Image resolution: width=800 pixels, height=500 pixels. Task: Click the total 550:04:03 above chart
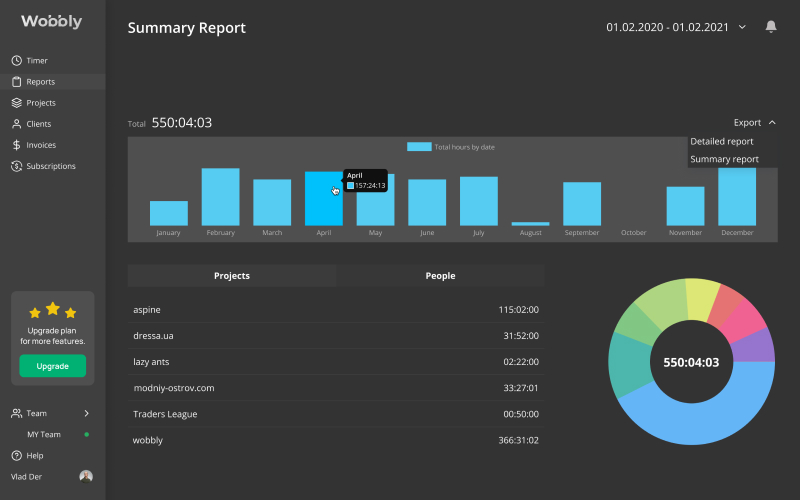[x=182, y=122]
